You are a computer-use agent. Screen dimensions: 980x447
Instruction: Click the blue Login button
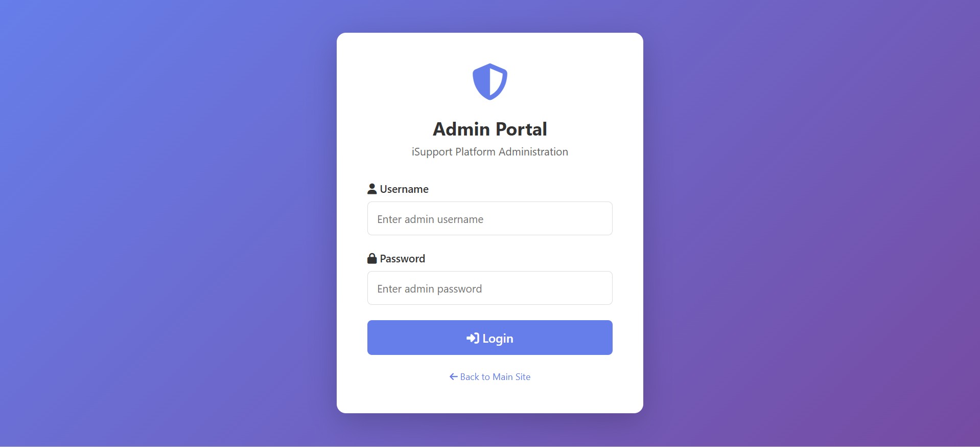pos(489,338)
